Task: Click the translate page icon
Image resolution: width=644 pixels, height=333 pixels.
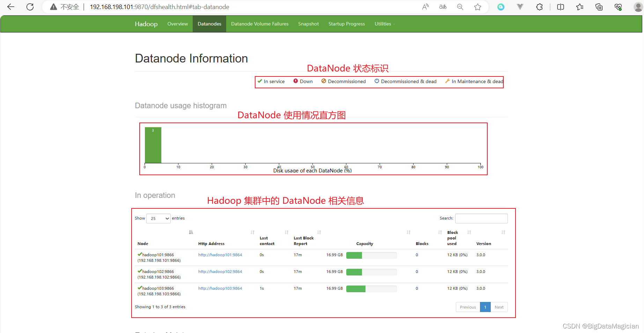Action: coord(443,7)
